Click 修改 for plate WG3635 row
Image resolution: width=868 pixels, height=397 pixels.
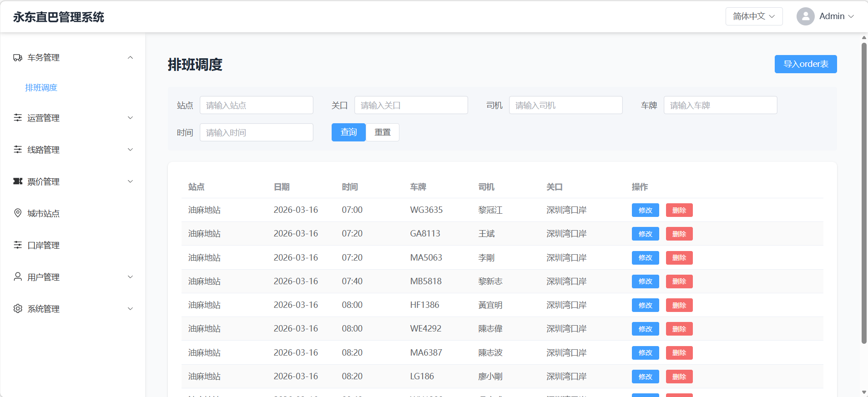[x=645, y=210]
